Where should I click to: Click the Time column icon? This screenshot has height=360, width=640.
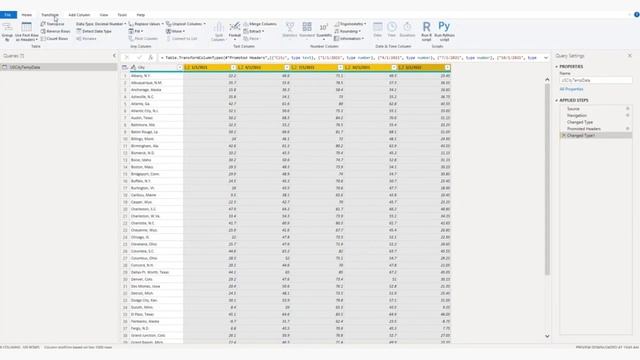coord(392,27)
